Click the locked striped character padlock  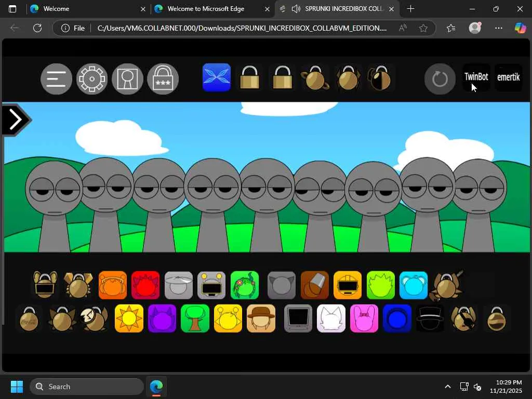tap(496, 318)
